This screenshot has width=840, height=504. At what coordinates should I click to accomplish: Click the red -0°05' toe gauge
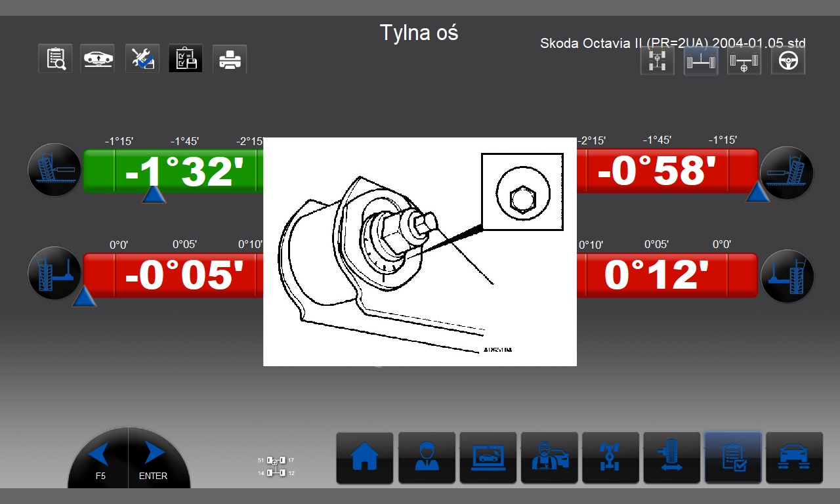[173, 275]
